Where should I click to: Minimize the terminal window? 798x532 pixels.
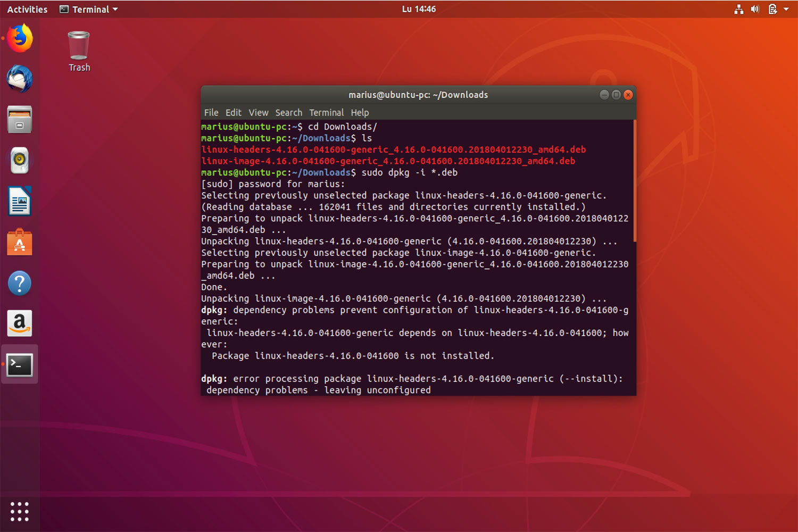click(x=604, y=95)
